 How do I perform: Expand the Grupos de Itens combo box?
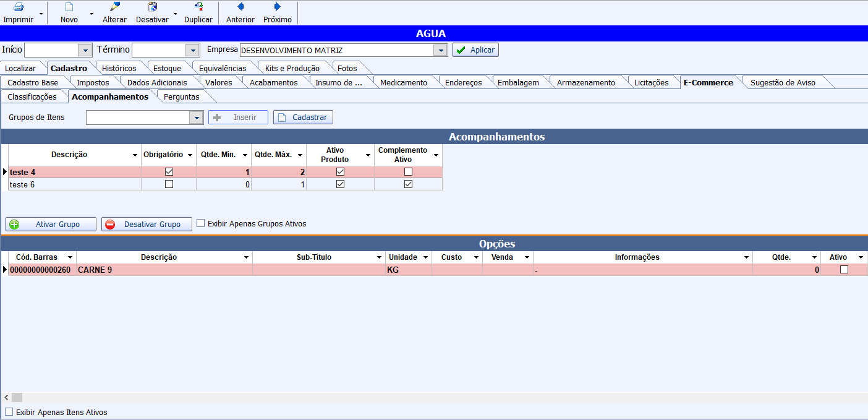(x=197, y=118)
